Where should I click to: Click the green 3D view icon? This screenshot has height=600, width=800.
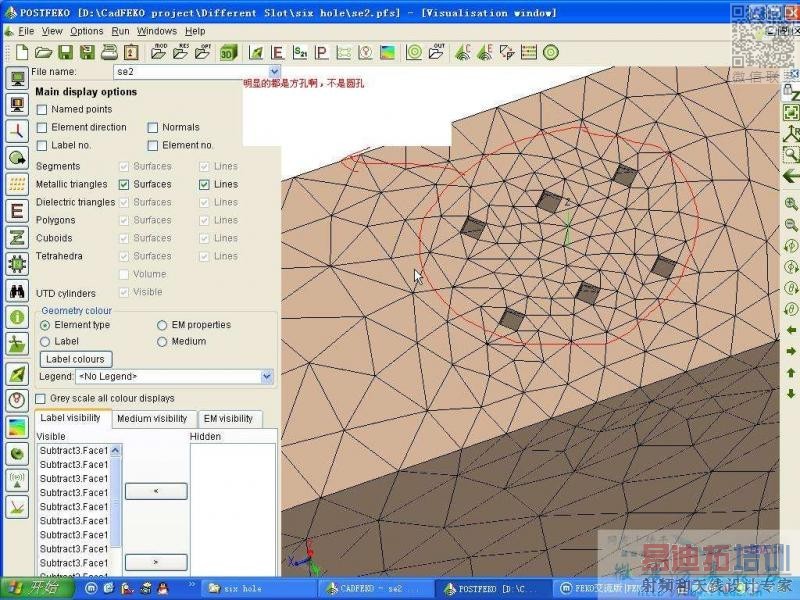(x=228, y=52)
